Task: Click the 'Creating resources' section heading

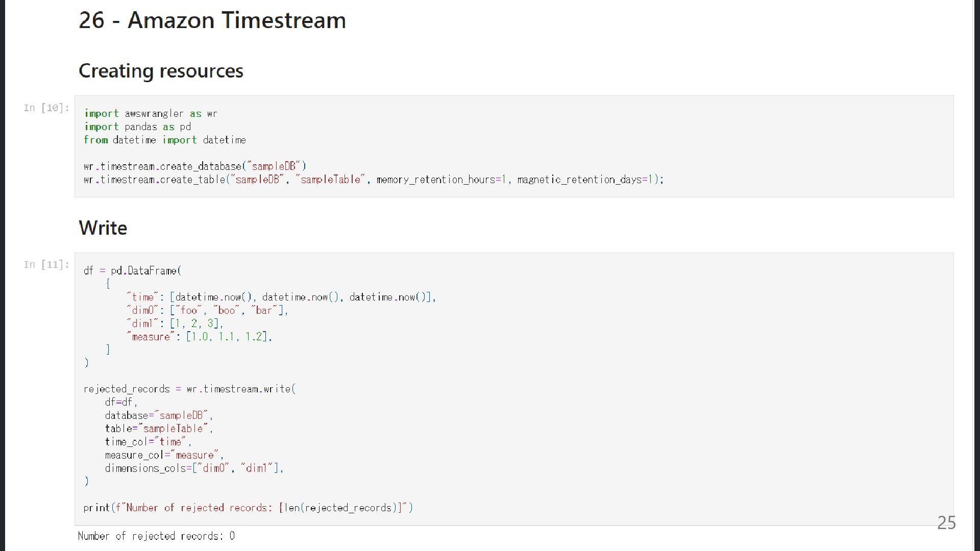Action: [x=161, y=70]
